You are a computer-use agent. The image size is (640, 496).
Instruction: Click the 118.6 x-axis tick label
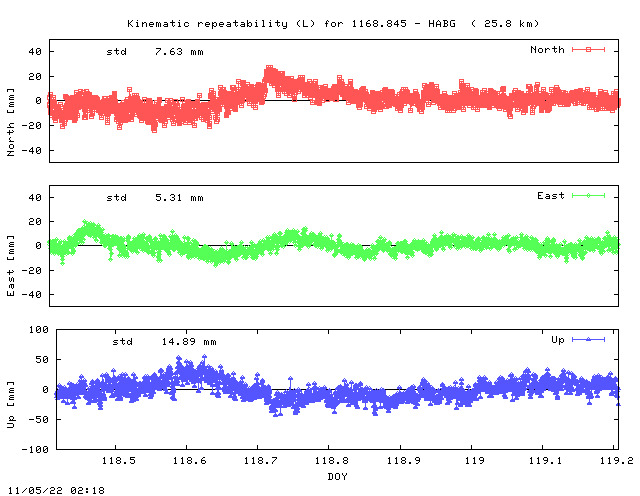coord(189,460)
